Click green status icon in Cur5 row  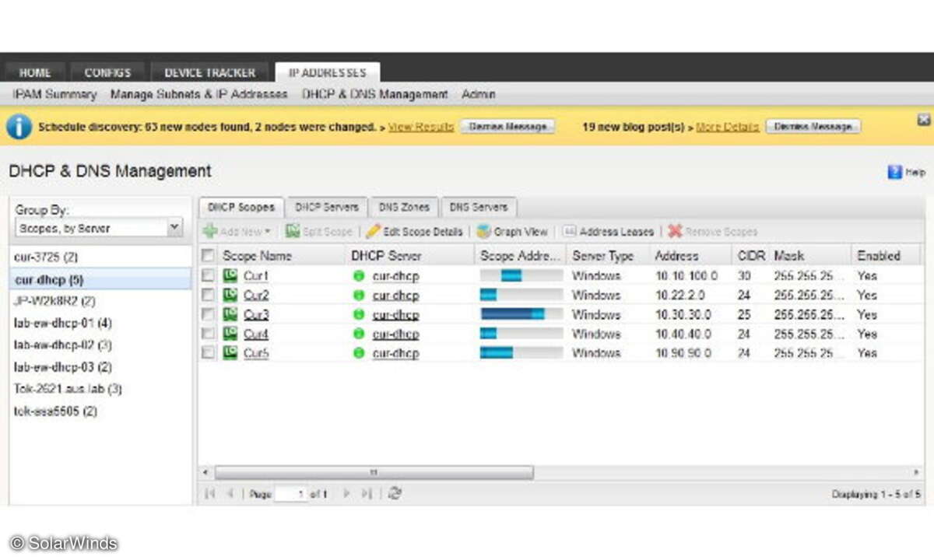click(358, 353)
